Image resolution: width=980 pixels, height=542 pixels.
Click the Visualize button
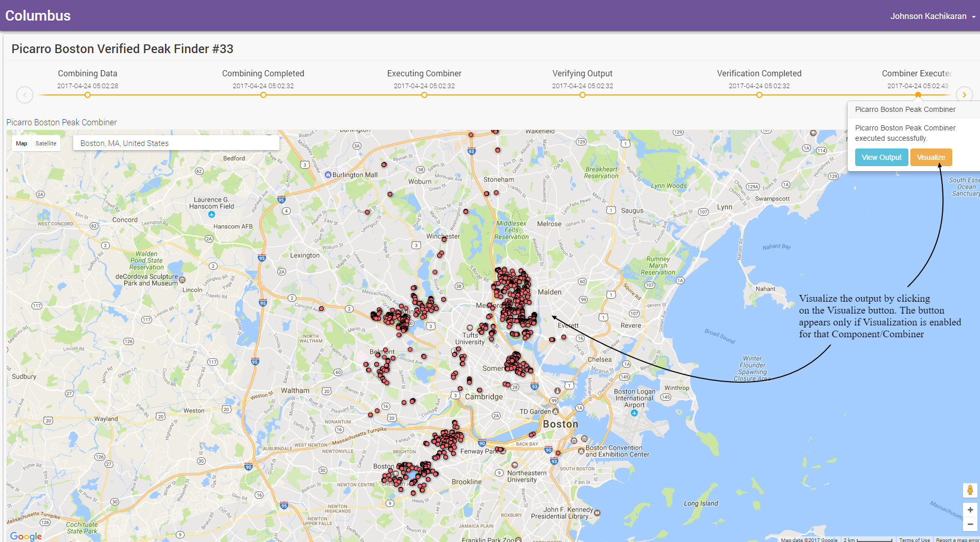(x=931, y=157)
